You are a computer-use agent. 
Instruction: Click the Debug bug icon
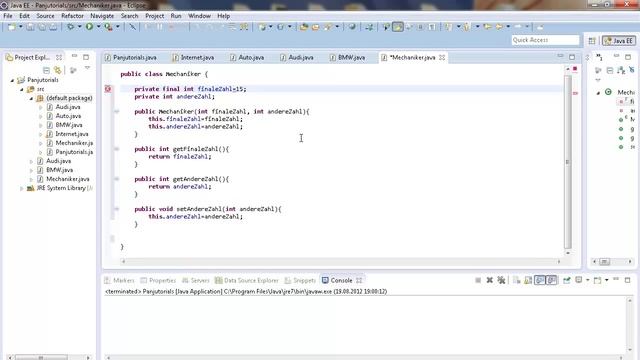pyautogui.click(x=70, y=27)
